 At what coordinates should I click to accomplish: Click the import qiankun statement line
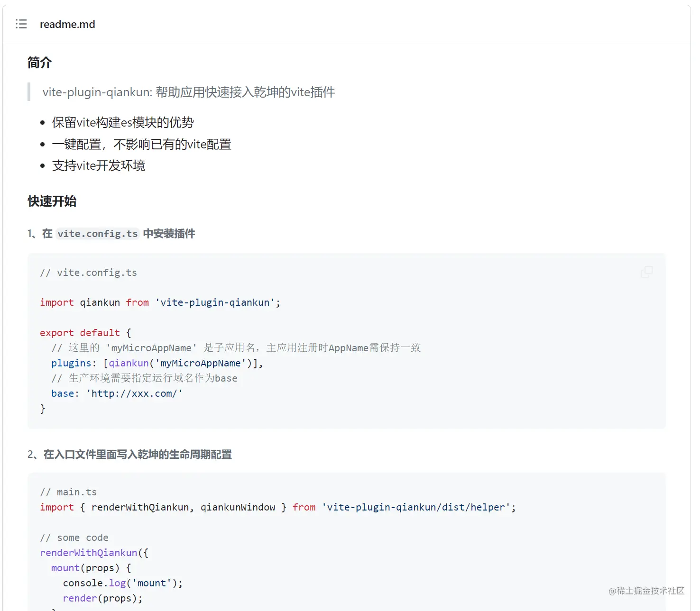tap(160, 302)
